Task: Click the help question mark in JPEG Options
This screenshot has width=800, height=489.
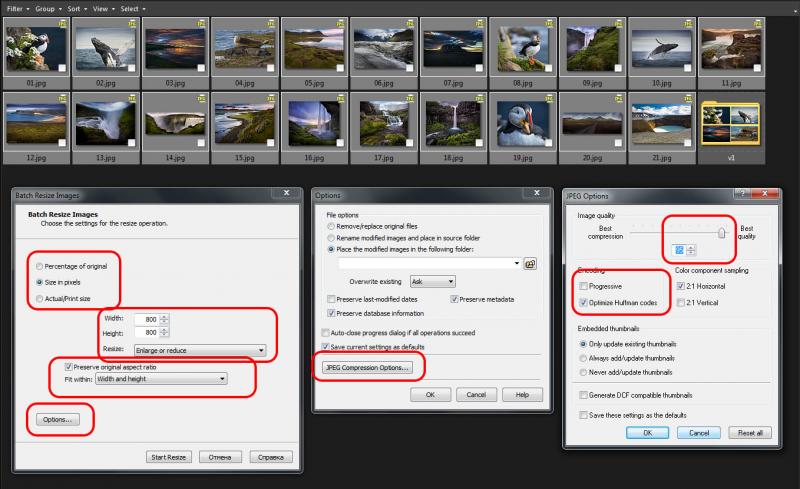Action: [x=742, y=193]
